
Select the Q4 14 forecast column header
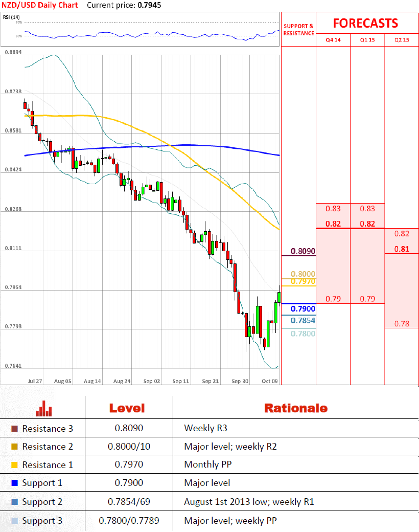click(x=333, y=40)
